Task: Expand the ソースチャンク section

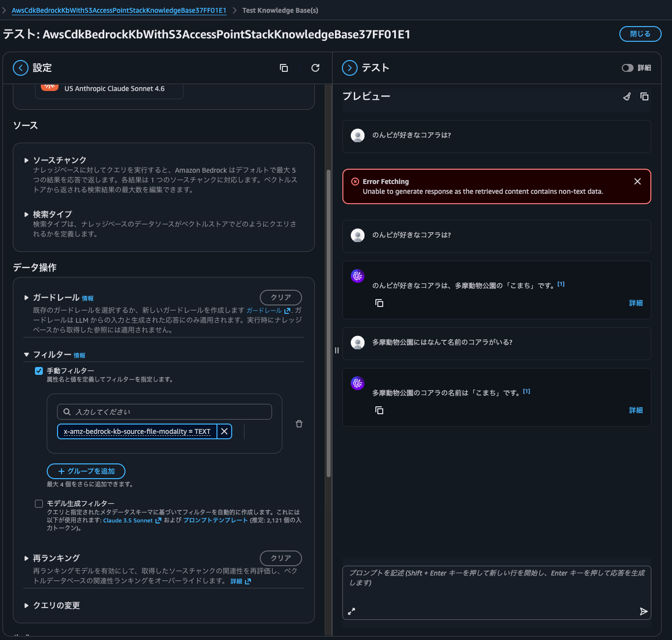Action: tap(27, 160)
